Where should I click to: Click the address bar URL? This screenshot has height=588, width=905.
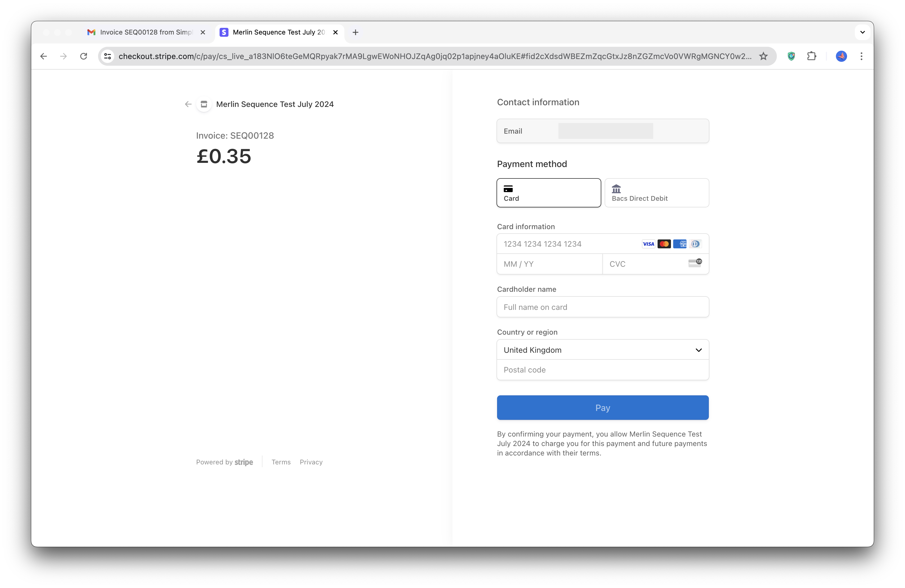point(435,56)
